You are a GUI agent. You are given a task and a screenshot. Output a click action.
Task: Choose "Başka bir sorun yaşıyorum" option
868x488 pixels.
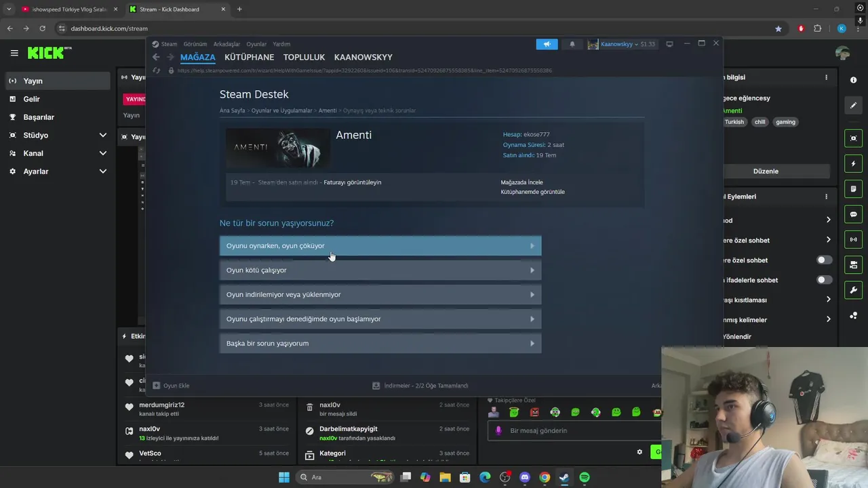(380, 344)
